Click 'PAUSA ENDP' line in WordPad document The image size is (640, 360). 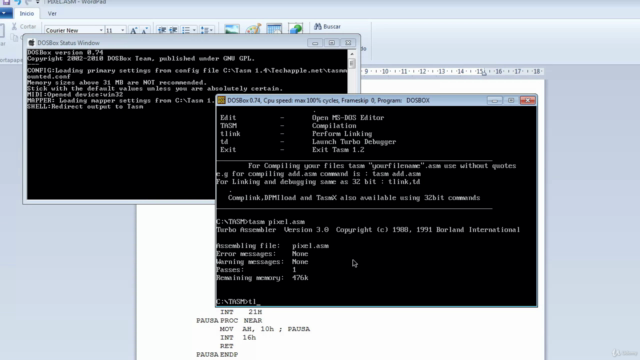[217, 355]
